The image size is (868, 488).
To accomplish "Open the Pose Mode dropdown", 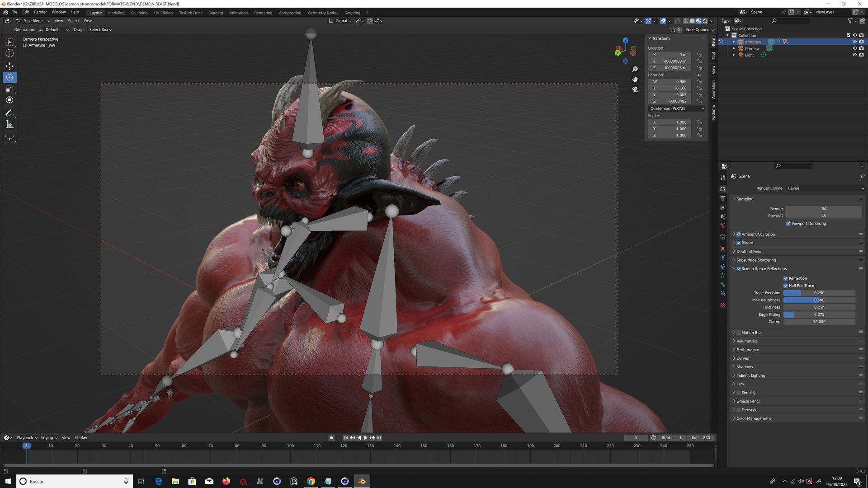I will point(33,21).
